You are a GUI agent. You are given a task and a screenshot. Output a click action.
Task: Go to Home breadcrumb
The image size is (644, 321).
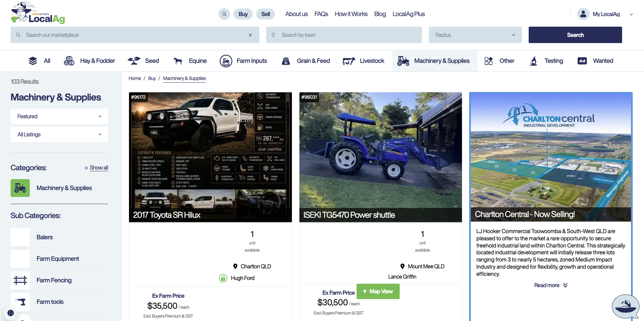tap(135, 78)
